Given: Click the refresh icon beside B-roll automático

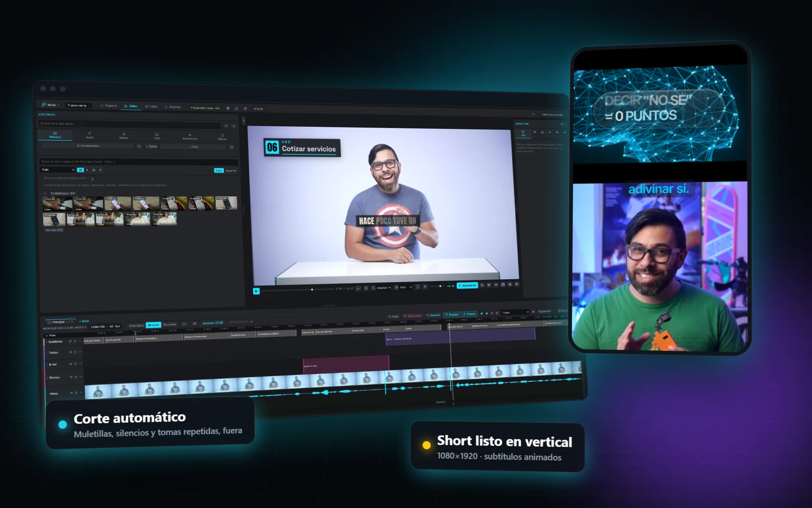Looking at the screenshot, I should point(139,146).
